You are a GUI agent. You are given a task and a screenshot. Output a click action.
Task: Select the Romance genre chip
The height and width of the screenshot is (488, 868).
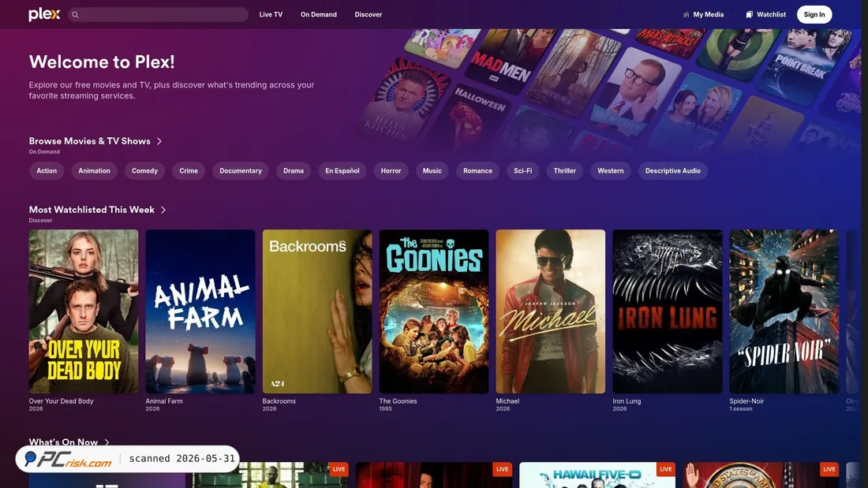(477, 171)
